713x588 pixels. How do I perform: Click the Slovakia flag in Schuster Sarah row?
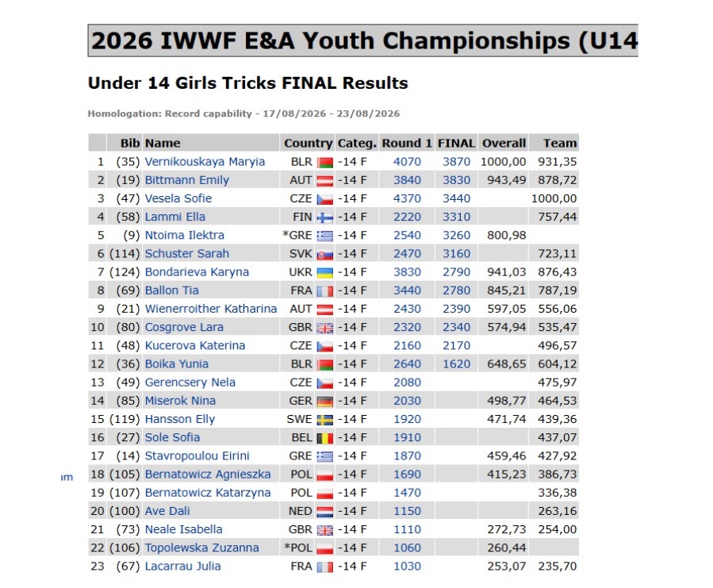point(324,255)
